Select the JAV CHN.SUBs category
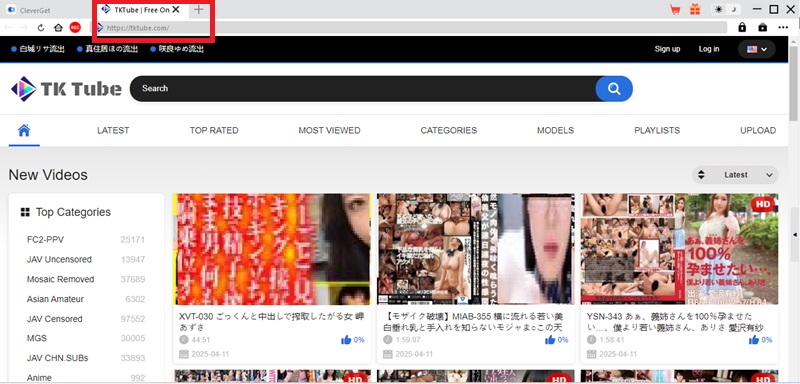 click(58, 359)
